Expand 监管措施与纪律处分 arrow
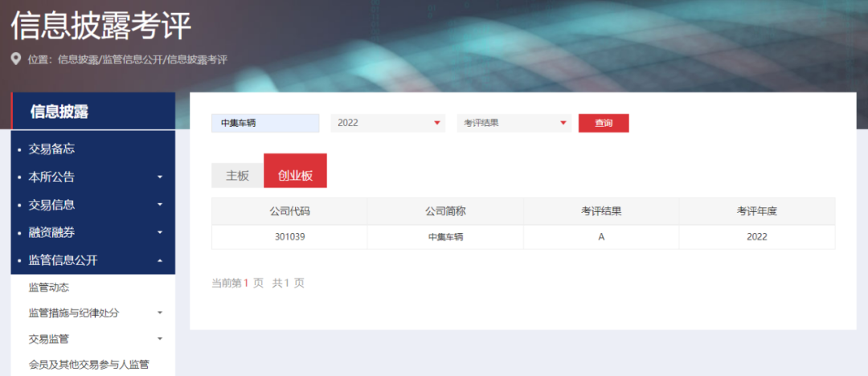Image resolution: width=868 pixels, height=376 pixels. click(160, 313)
